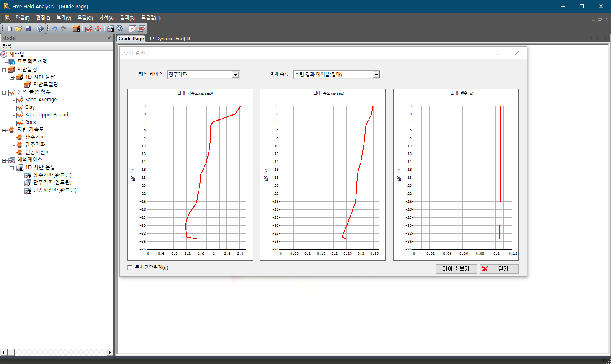Screen dimensions: 611x364
Task: Click the chart icon beside 인공지진파(완료됨)
Action: pyautogui.click(x=28, y=190)
